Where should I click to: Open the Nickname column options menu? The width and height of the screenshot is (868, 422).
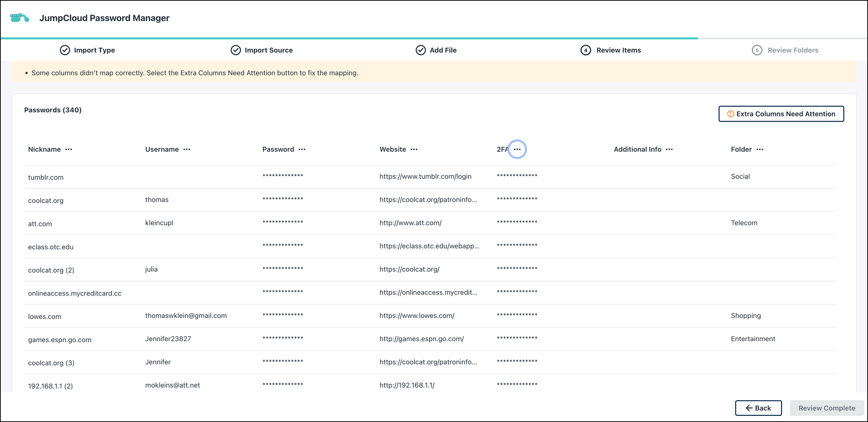click(x=69, y=149)
